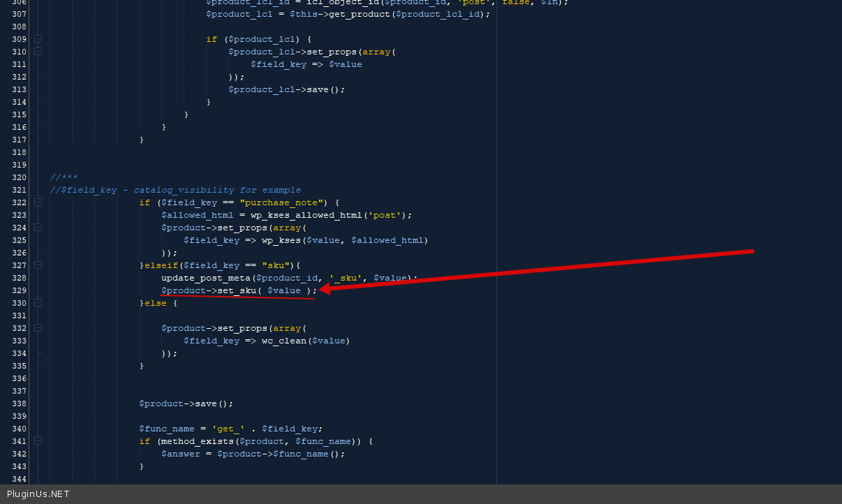Click line number 329 in the gutter
This screenshot has height=504, width=842.
[20, 290]
